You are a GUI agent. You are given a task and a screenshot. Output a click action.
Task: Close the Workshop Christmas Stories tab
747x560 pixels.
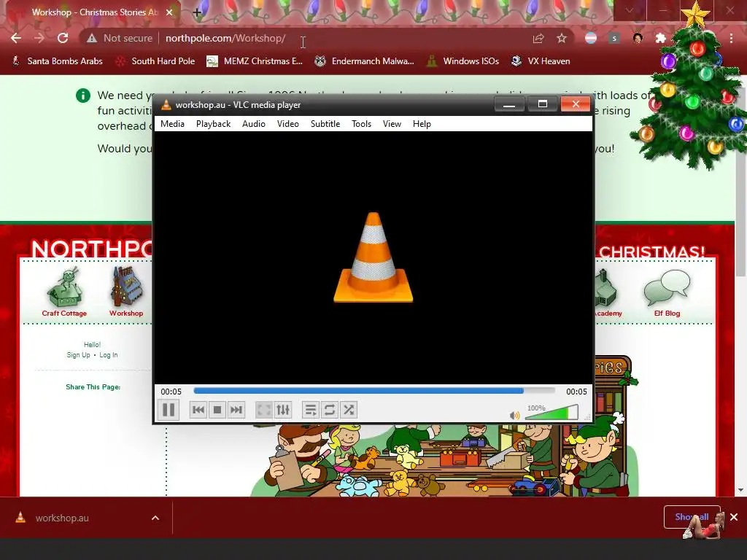pos(169,12)
